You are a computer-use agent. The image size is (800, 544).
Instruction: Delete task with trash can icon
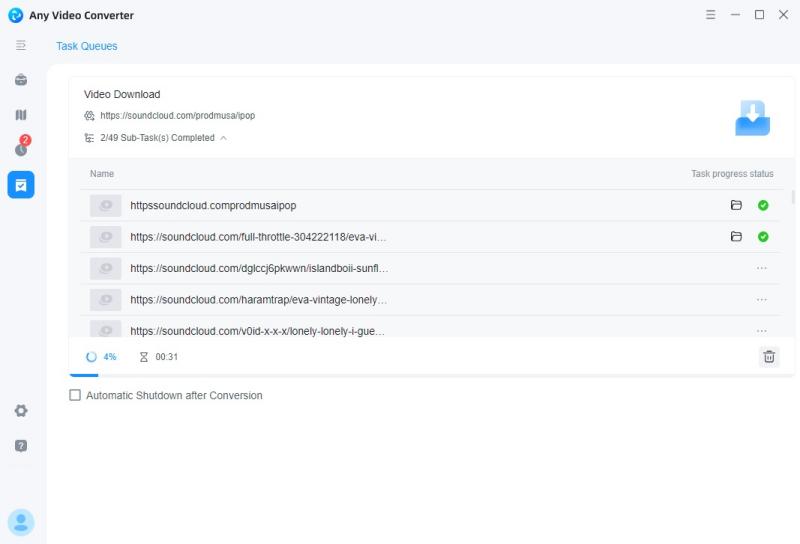point(768,357)
